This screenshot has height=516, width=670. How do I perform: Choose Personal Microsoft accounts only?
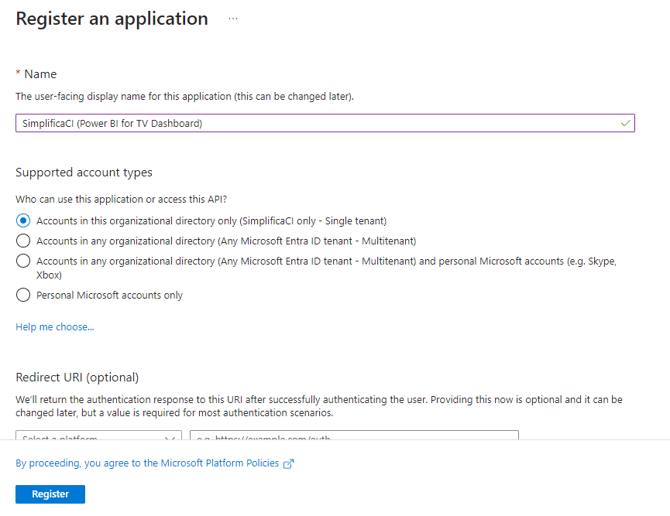[x=23, y=295]
